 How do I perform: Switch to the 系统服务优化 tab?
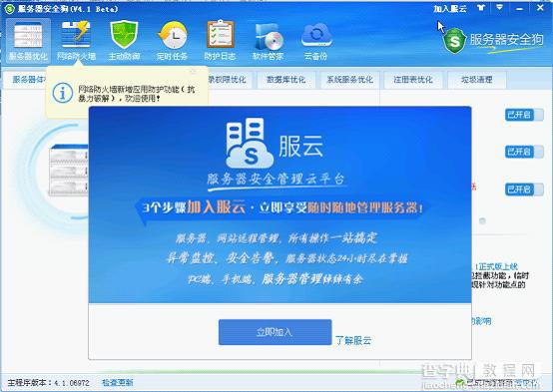(x=349, y=80)
